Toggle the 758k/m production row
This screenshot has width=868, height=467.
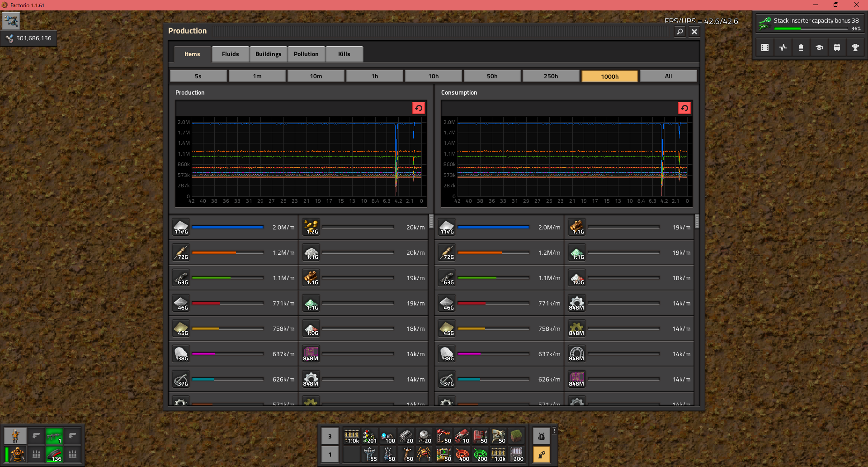pos(234,329)
